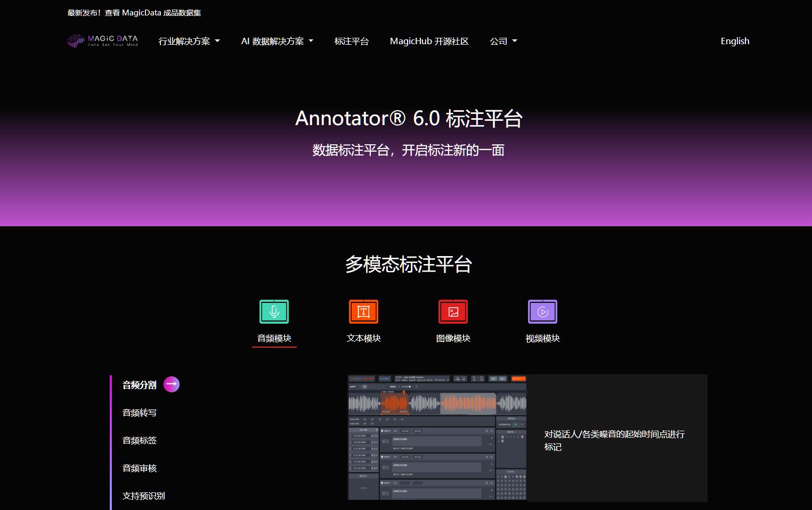The height and width of the screenshot is (510, 812).
Task: Open the 标注平台 navigation item
Action: 352,41
